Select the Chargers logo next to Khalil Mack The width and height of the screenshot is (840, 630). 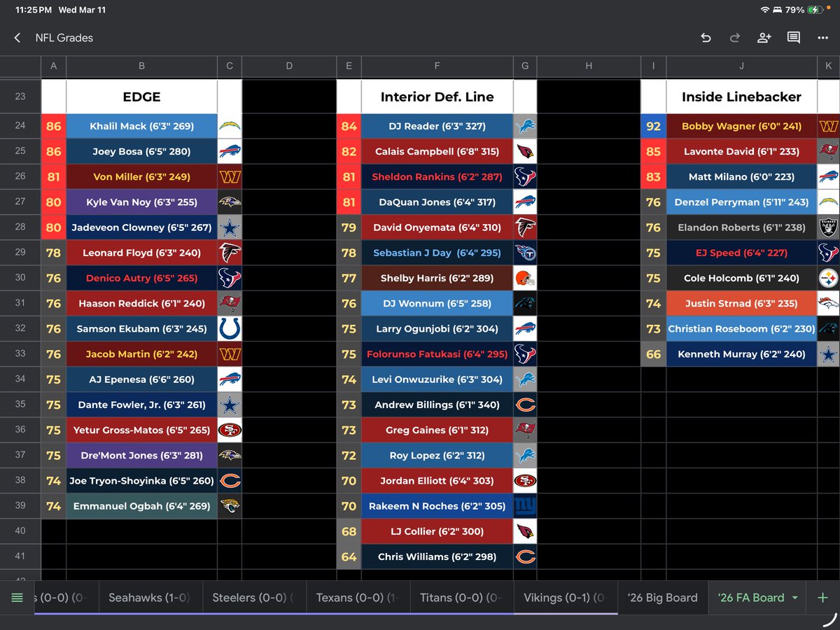pyautogui.click(x=230, y=126)
